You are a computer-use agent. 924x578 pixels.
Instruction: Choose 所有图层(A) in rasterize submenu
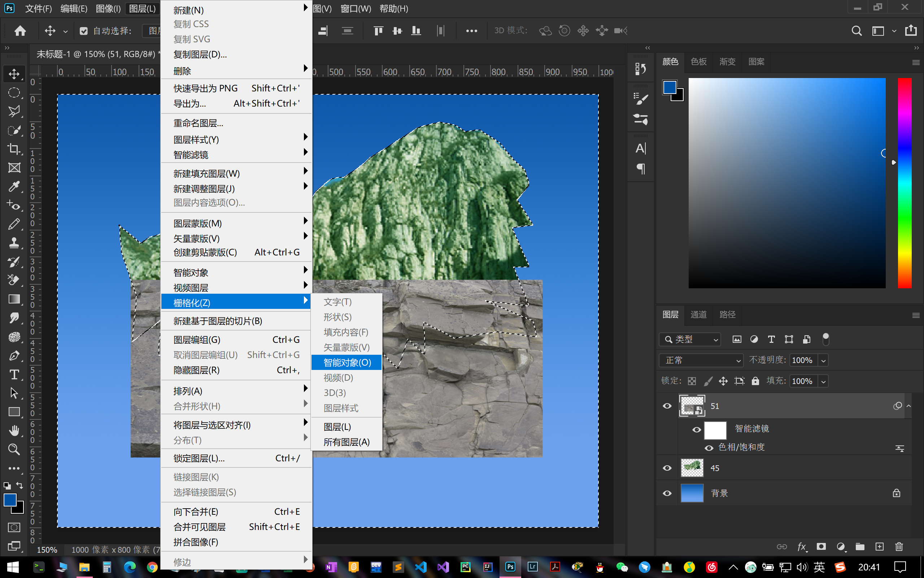point(346,442)
